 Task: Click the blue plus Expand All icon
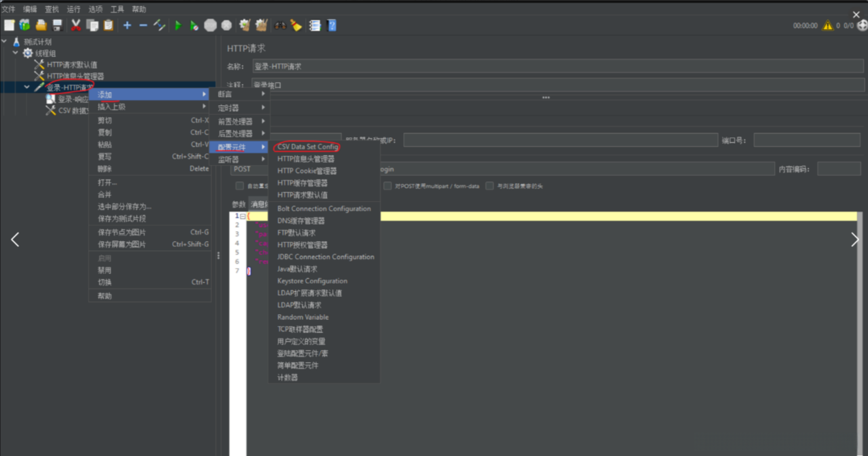click(x=127, y=25)
